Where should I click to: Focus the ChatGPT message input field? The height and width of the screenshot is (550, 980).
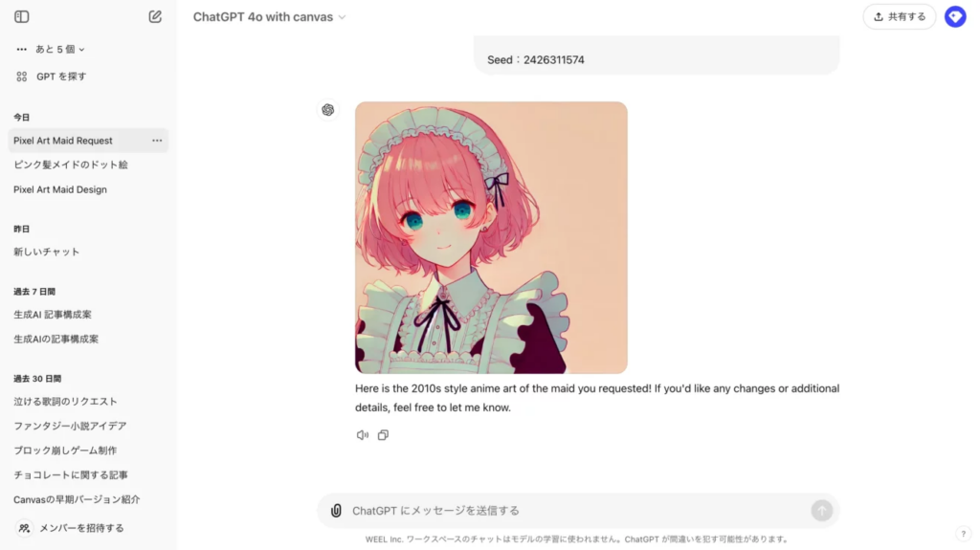click(578, 511)
